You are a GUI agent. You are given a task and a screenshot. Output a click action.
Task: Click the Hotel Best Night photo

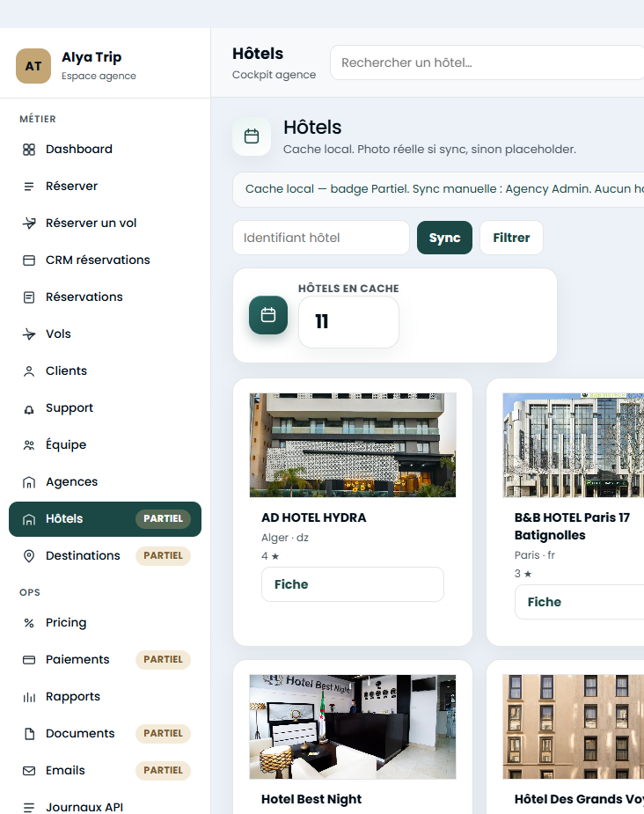pyautogui.click(x=353, y=727)
